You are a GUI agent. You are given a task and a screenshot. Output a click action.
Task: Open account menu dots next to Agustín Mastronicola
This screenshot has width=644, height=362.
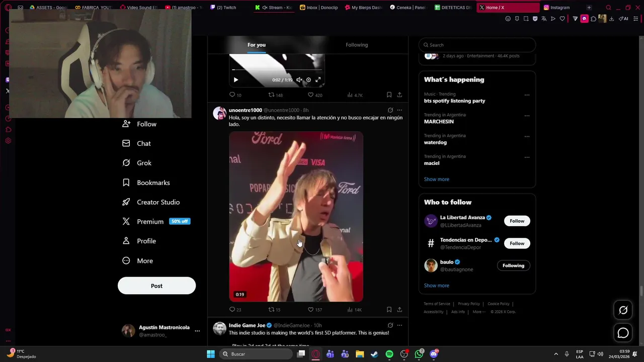coord(197,331)
